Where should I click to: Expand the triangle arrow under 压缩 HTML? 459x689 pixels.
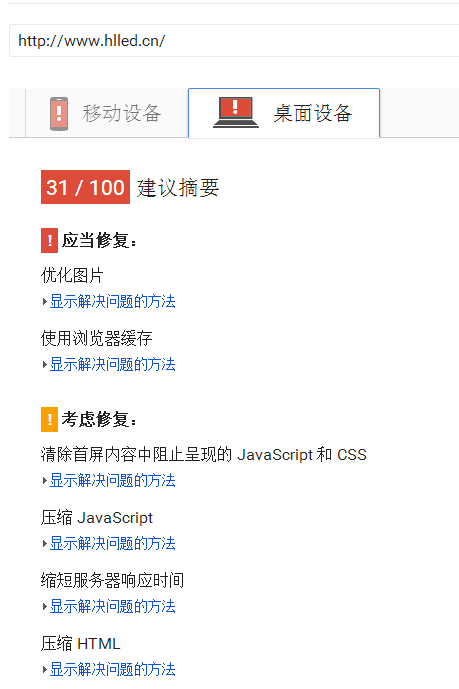click(45, 670)
